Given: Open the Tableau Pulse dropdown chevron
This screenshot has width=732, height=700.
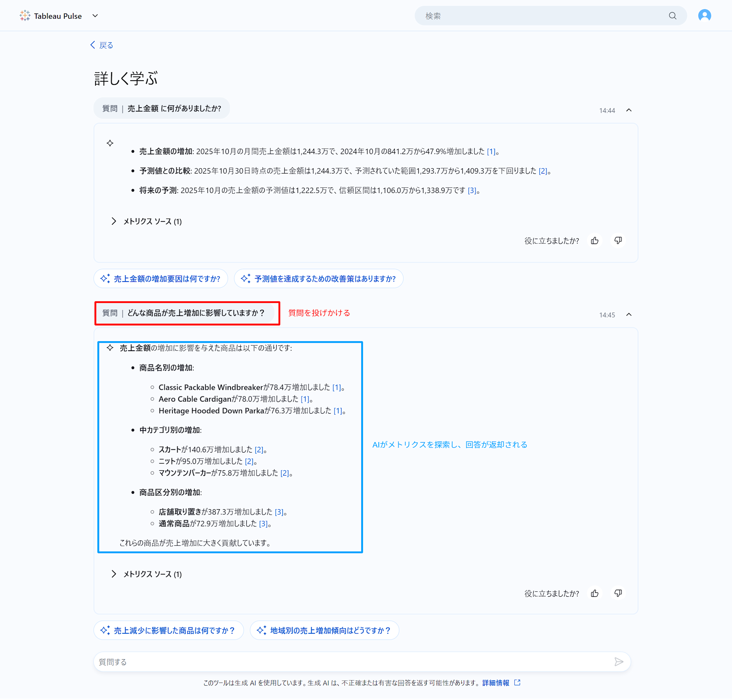Looking at the screenshot, I should tap(95, 16).
